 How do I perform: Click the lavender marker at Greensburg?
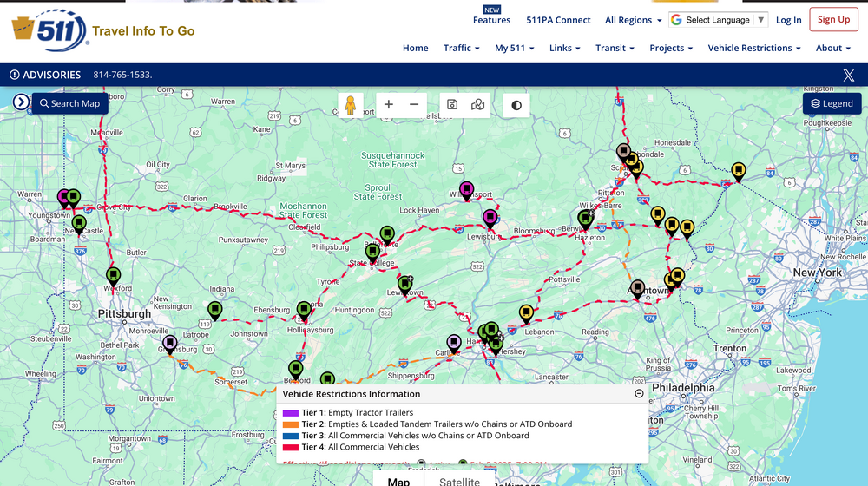pyautogui.click(x=170, y=344)
